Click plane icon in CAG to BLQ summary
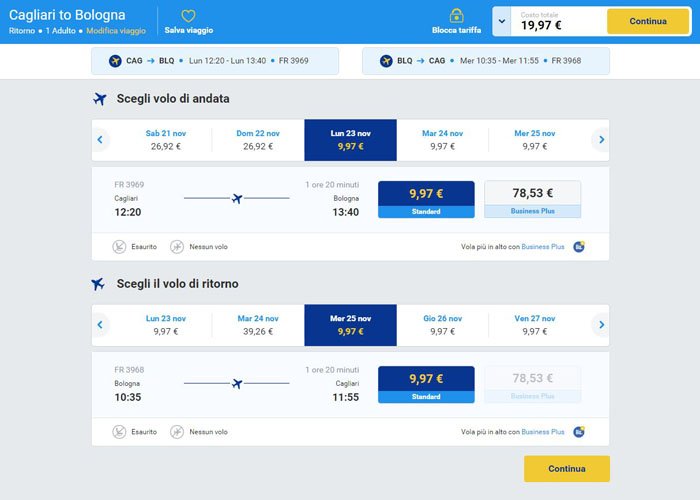Viewport: 700px width, 500px height. (115, 61)
